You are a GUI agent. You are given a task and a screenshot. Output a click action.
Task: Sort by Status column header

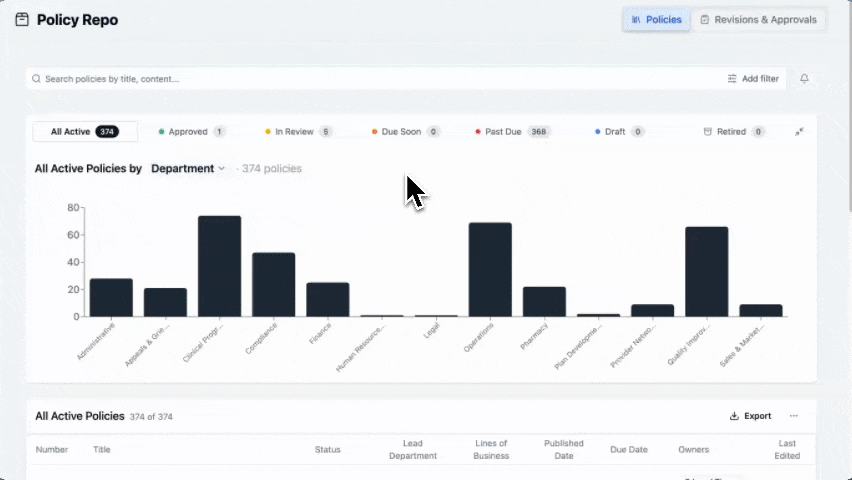pyautogui.click(x=328, y=450)
